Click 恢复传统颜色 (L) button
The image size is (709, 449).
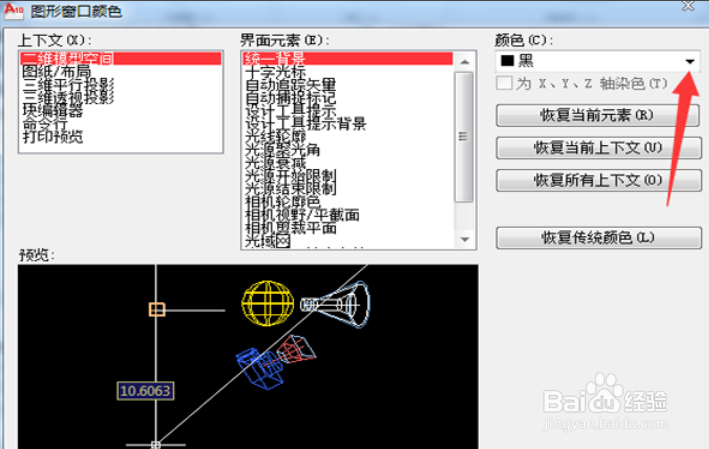click(598, 237)
